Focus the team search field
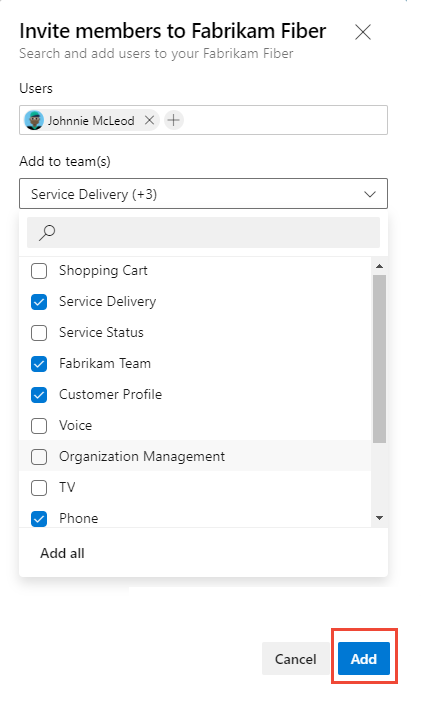 coord(203,233)
